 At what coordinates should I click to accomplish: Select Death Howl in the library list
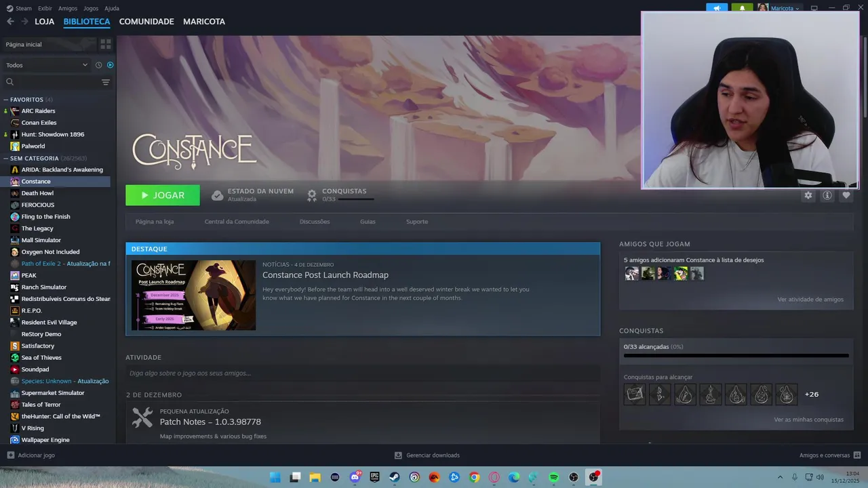(x=37, y=193)
